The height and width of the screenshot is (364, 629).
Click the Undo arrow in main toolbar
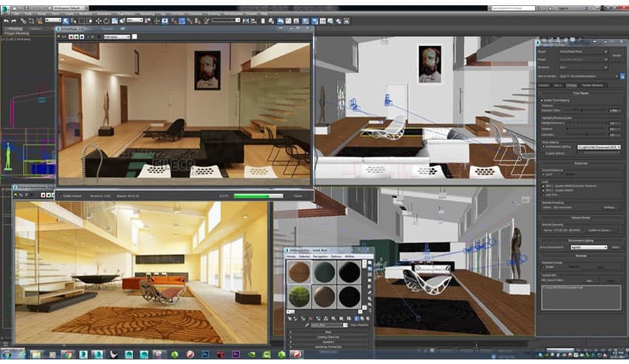coord(6,21)
